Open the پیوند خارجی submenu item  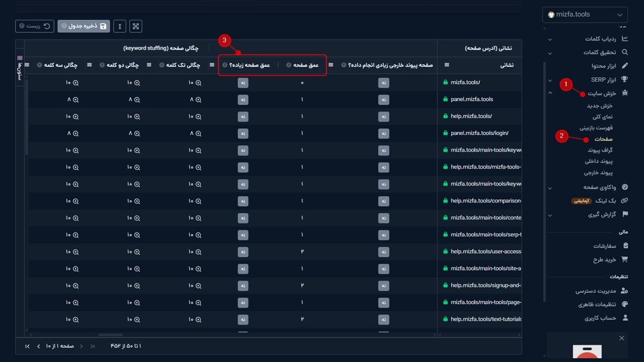[x=598, y=173]
